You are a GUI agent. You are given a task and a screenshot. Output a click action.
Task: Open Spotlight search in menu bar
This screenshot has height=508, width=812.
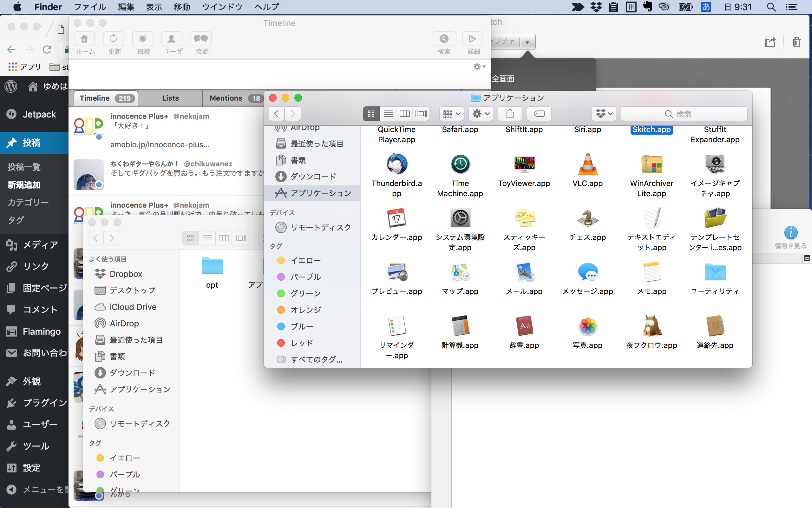point(771,7)
